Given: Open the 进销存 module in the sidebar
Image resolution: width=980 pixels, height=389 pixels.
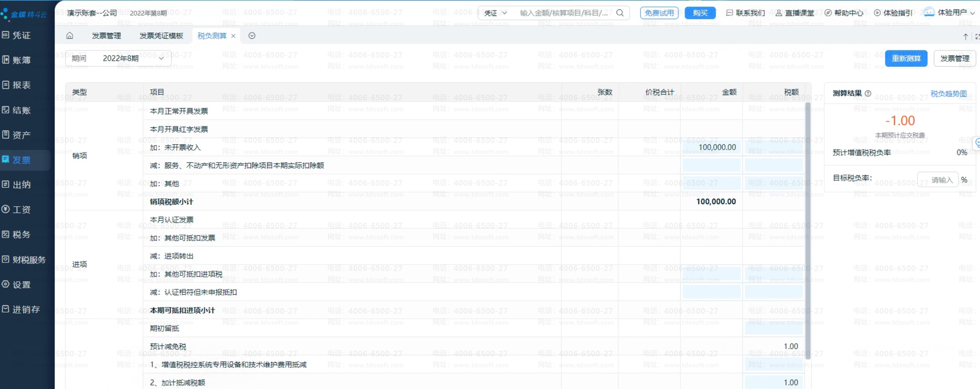Looking at the screenshot, I should pyautogui.click(x=21, y=309).
